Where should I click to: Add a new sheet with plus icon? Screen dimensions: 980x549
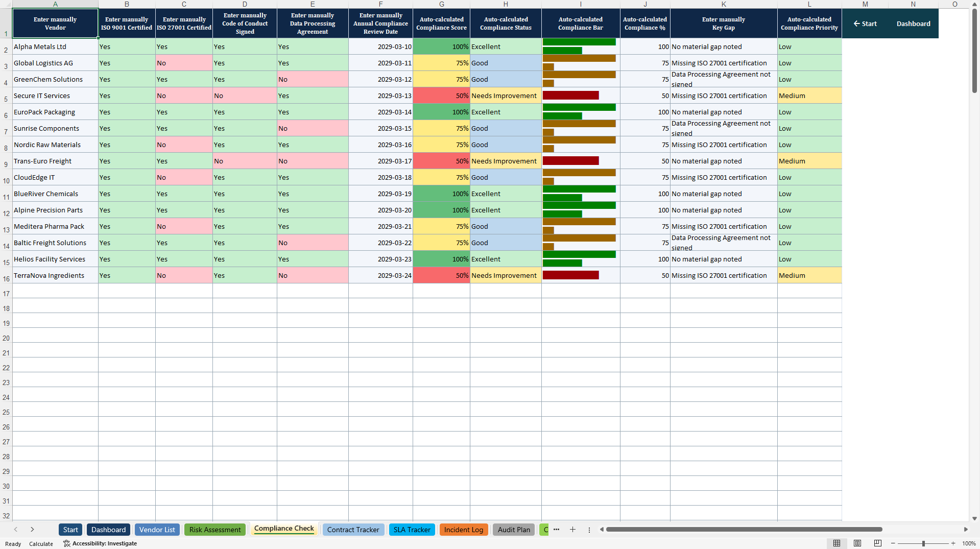coord(572,530)
